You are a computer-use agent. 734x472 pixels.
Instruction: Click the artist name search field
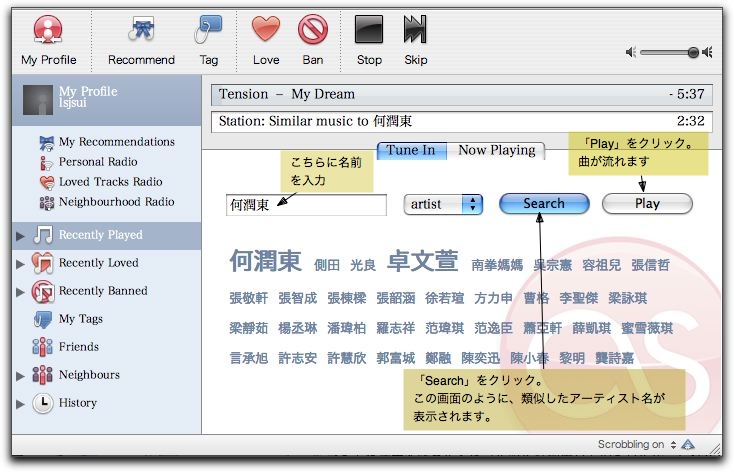[x=306, y=205]
